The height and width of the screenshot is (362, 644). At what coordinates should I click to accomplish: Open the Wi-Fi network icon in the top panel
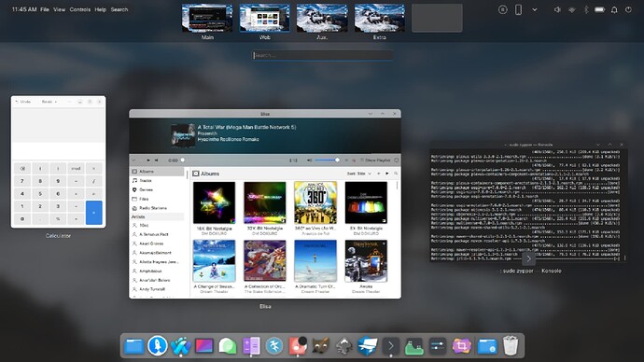pyautogui.click(x=572, y=9)
